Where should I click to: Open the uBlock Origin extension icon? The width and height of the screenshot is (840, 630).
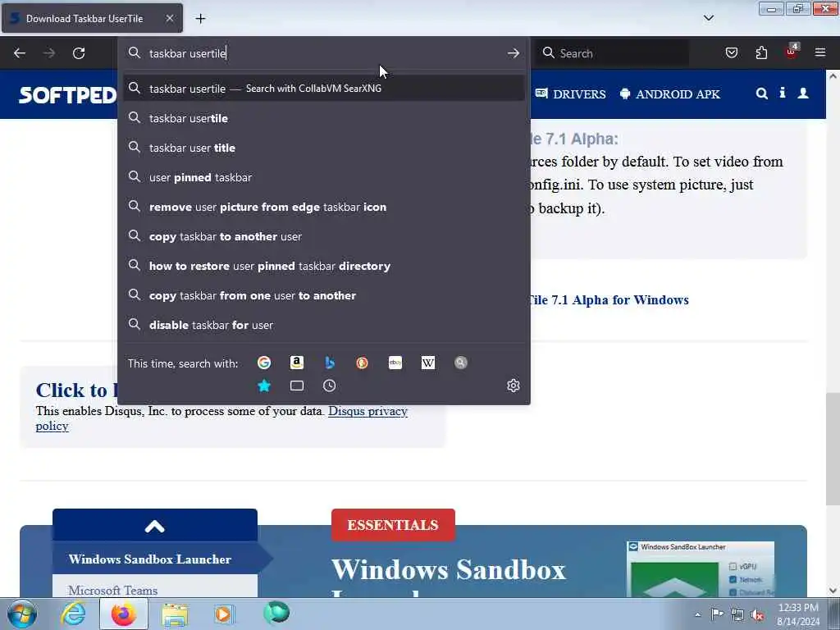coord(792,52)
